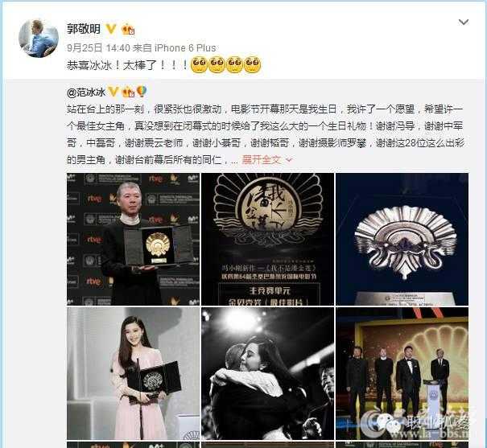Open 郭敬明's username link
The image size is (487, 448).
(x=84, y=29)
